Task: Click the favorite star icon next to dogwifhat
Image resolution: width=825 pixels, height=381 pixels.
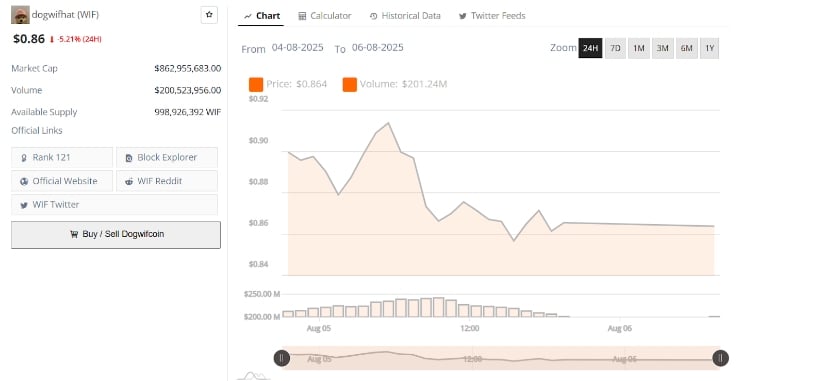Action: [209, 15]
